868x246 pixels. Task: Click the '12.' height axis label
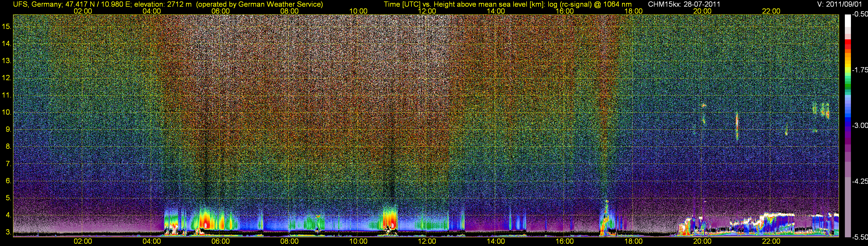pos(7,78)
